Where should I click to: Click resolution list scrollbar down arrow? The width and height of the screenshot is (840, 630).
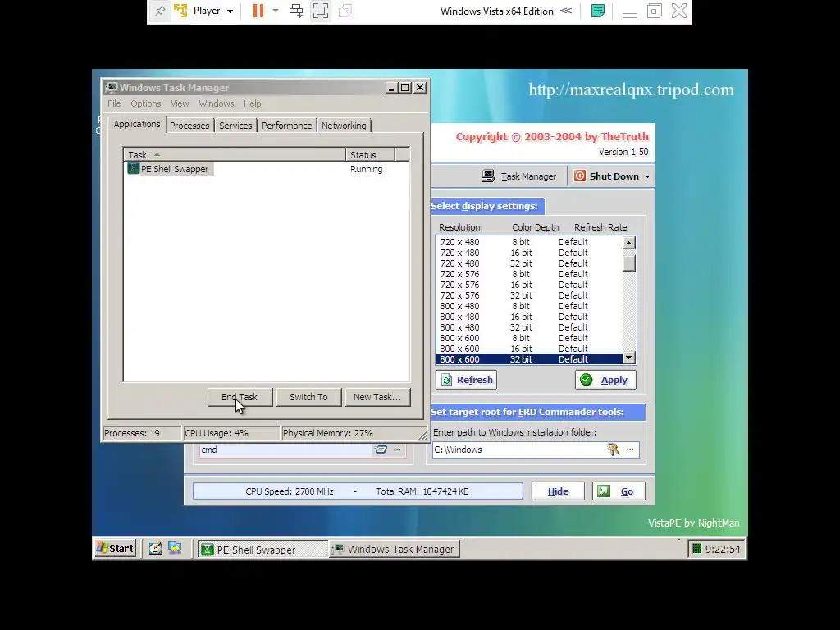point(629,358)
